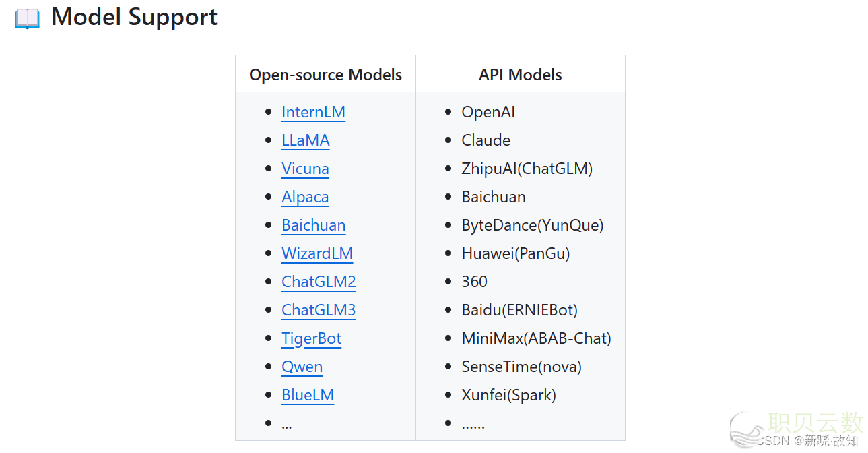Click the API Models column header
The width and height of the screenshot is (868, 453).
(x=521, y=75)
